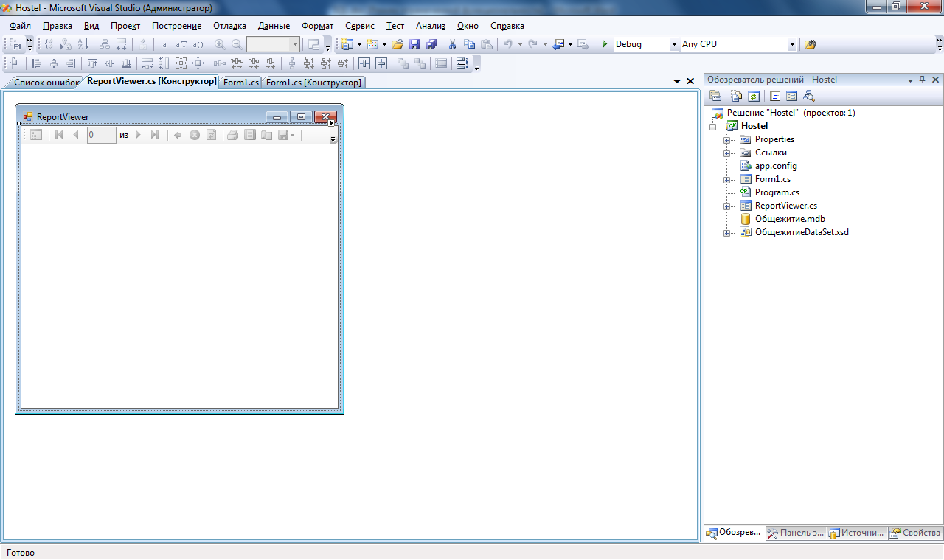Toggle the Solution Explorer auto-hide pin
This screenshot has height=560, width=944.
click(922, 80)
